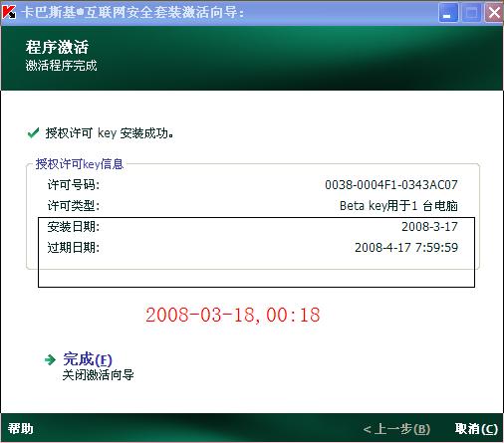Click the 激活程序完成 subtitle text
The width and height of the screenshot is (504, 443).
62,66
